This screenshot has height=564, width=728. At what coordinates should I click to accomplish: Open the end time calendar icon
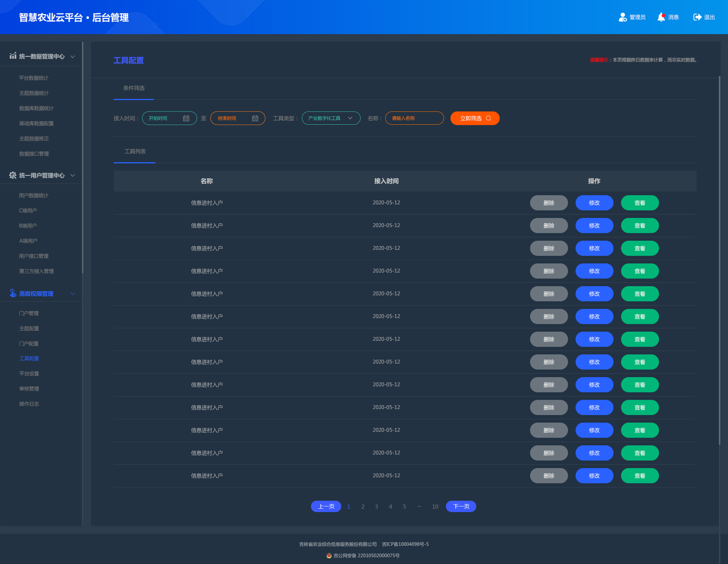[x=255, y=118]
